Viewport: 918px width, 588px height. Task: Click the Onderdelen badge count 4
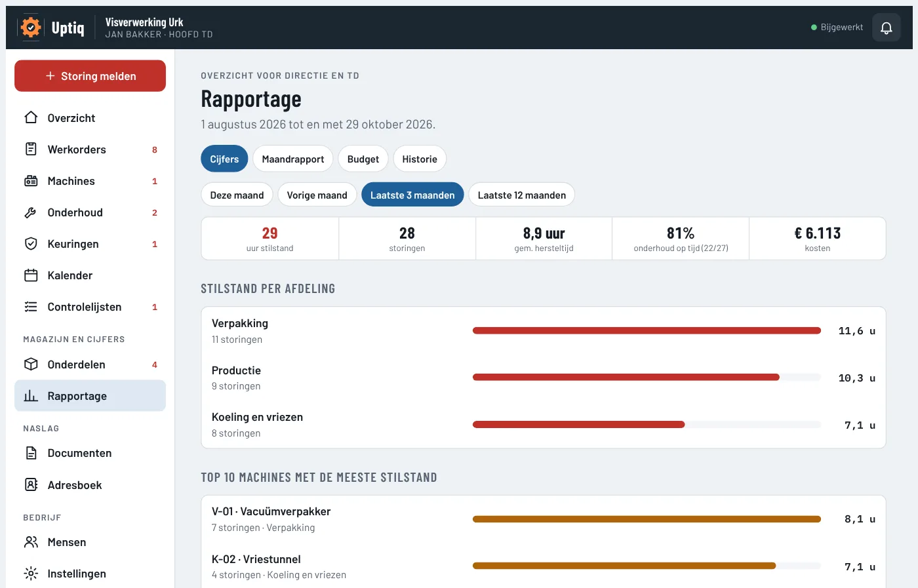[x=155, y=364]
